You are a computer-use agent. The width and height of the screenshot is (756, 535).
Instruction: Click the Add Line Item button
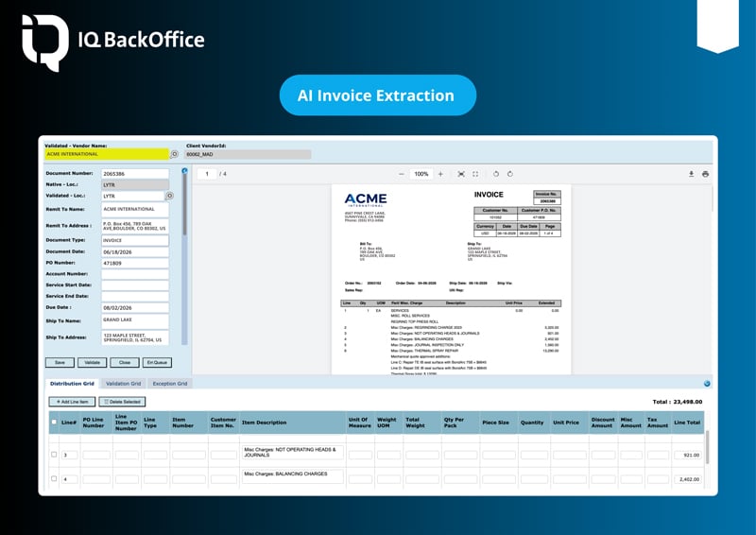coord(72,402)
